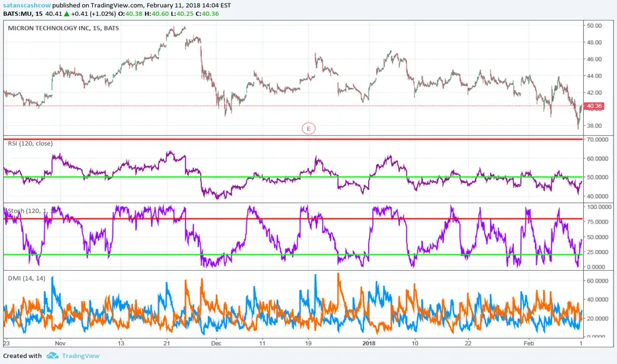Open the satanscashcow author link
This screenshot has height=364, width=617.
(26, 5)
